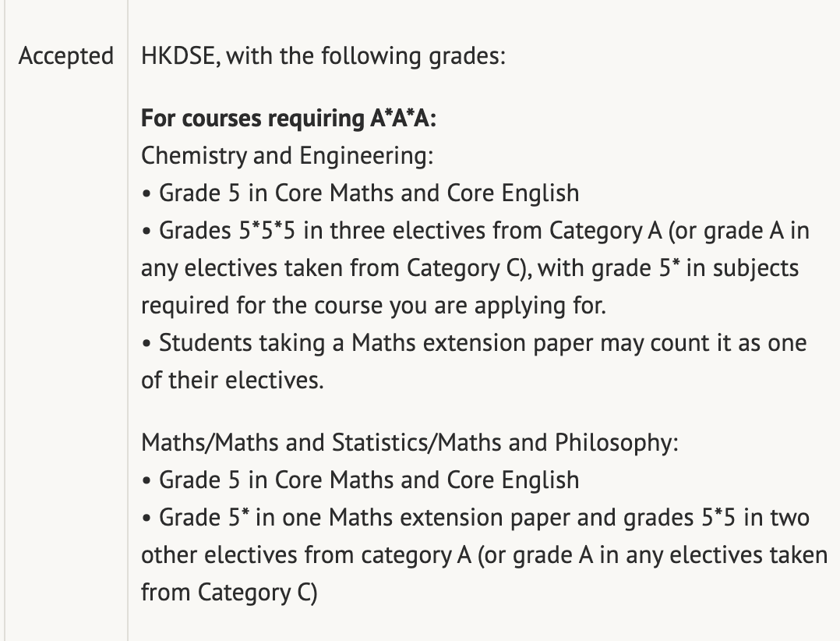Click 'other electives from category A' line
Image resolution: width=840 pixels, height=641 pixels.
[x=485, y=555]
